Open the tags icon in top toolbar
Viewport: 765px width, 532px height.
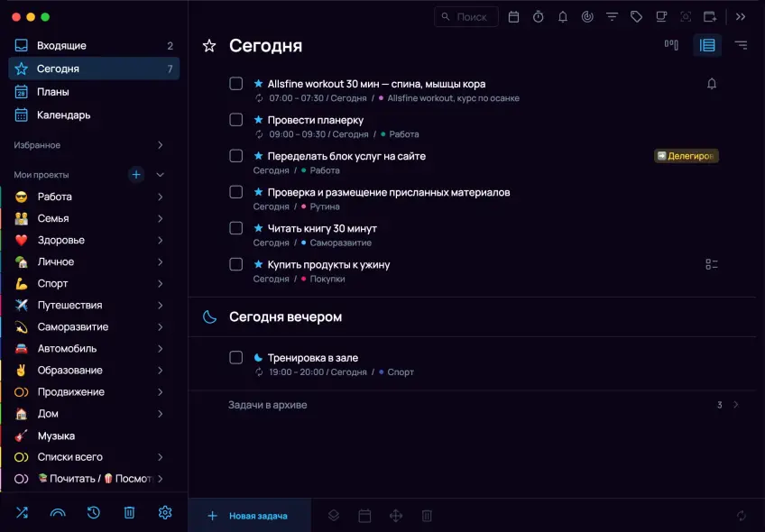[x=637, y=17]
